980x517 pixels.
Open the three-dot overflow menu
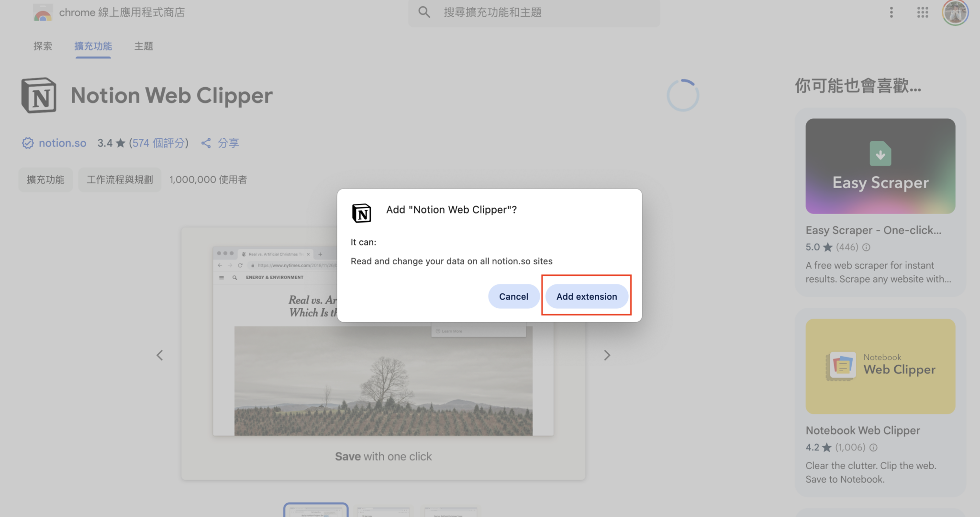tap(891, 12)
